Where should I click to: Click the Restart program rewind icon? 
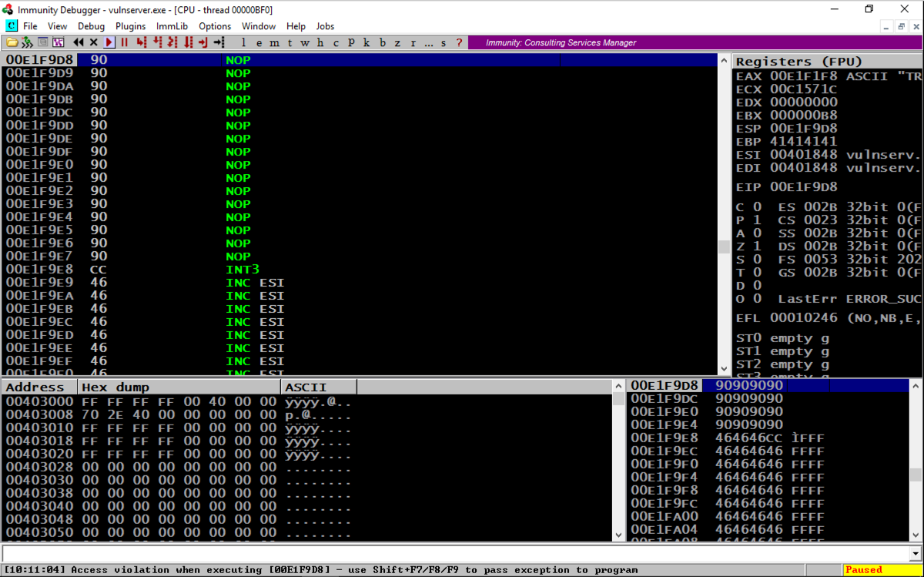coord(79,42)
